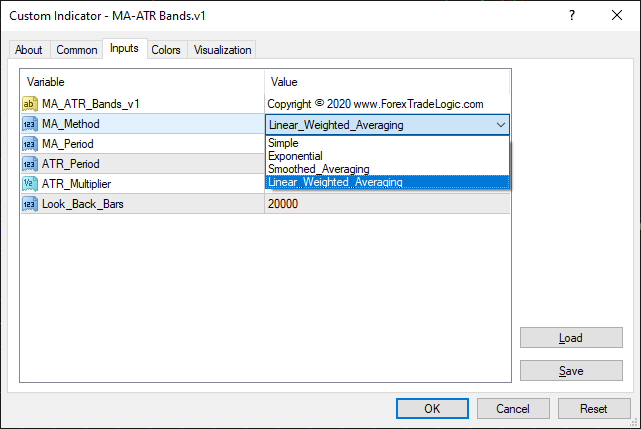Open the Visualization tab
This screenshot has height=429, width=641.
(x=223, y=50)
